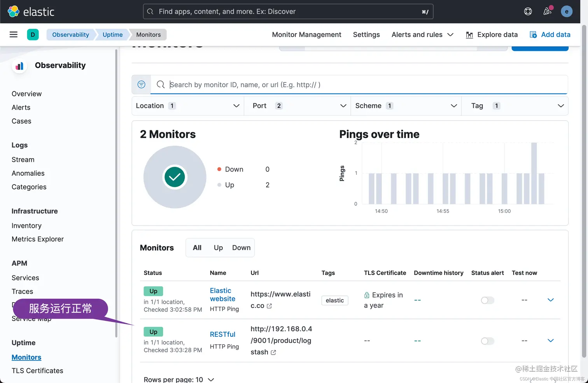This screenshot has height=383, width=588.
Task: Open Logs Stream in sidebar
Action: [x=23, y=159]
